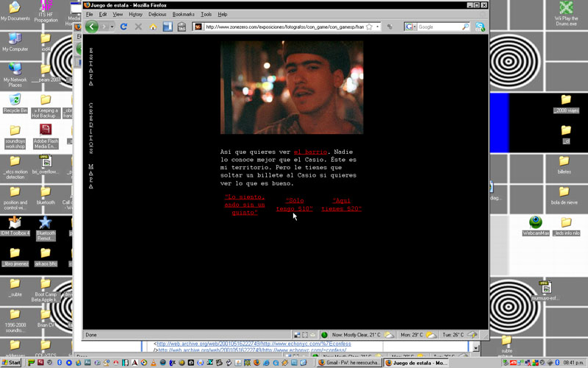Choose the "Aqui tienes $20" link
Viewport: 588px width, 368px height.
(347, 205)
